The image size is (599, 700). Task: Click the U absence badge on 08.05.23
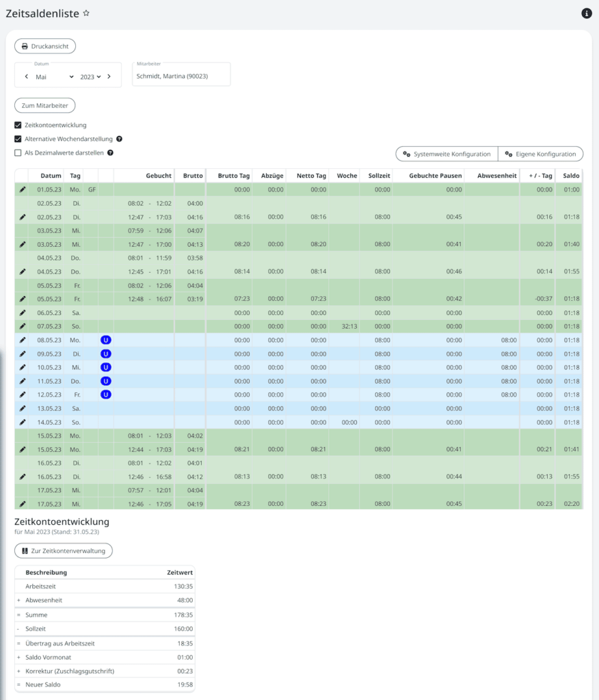pyautogui.click(x=106, y=340)
